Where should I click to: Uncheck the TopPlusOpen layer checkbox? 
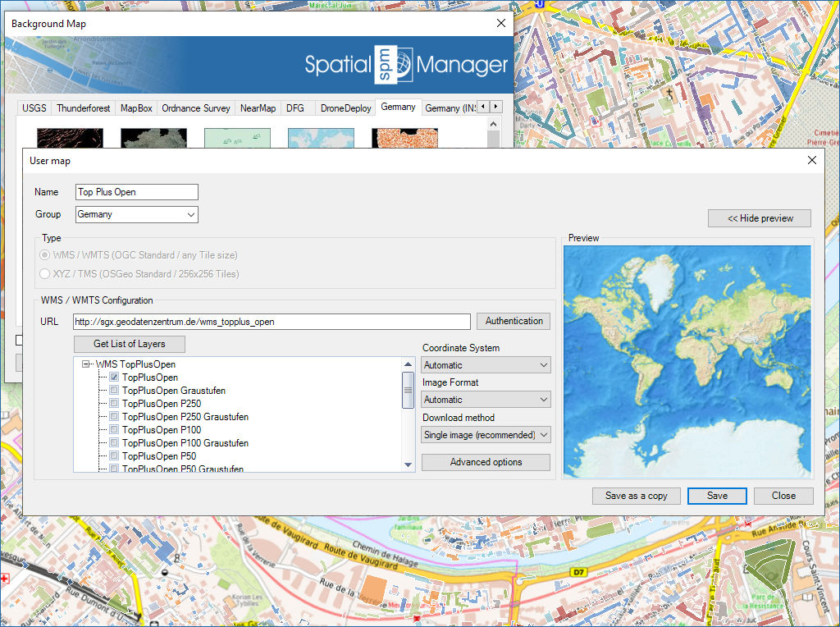[114, 378]
